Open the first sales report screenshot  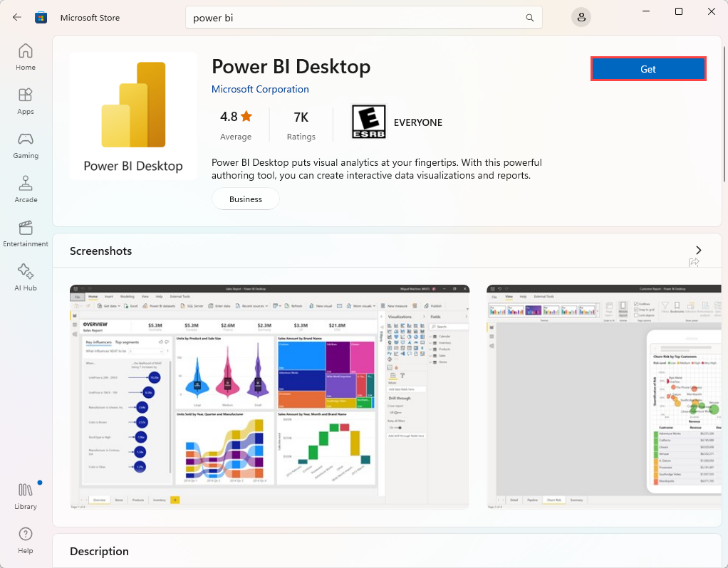point(269,396)
